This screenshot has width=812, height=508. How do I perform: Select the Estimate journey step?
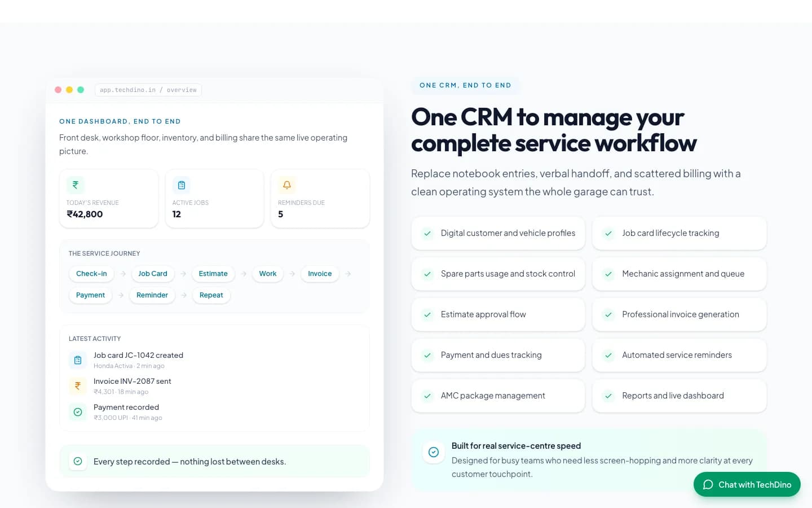[213, 274]
